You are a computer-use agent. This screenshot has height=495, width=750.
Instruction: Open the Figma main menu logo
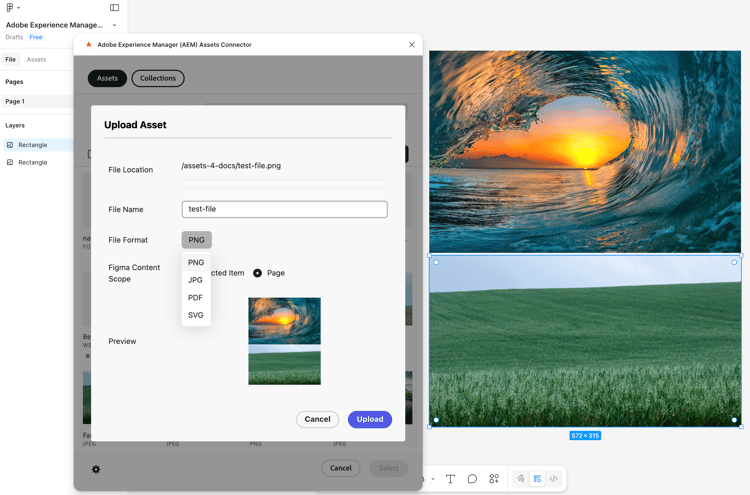tap(10, 7)
